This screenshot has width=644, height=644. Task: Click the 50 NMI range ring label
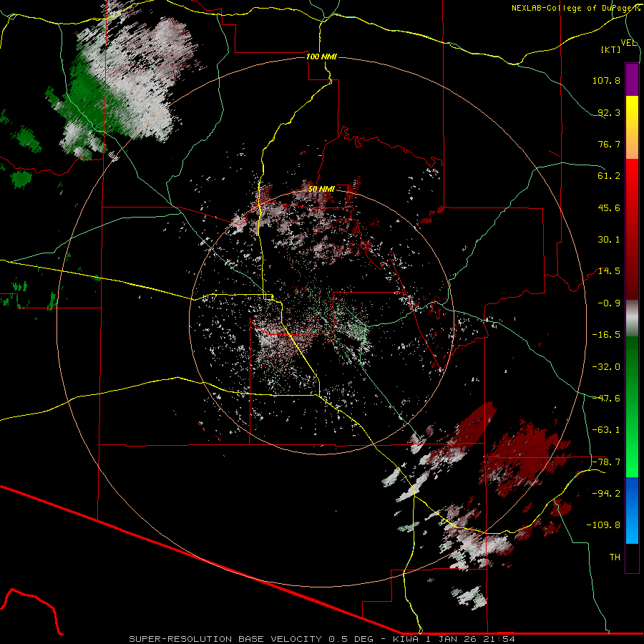click(321, 189)
